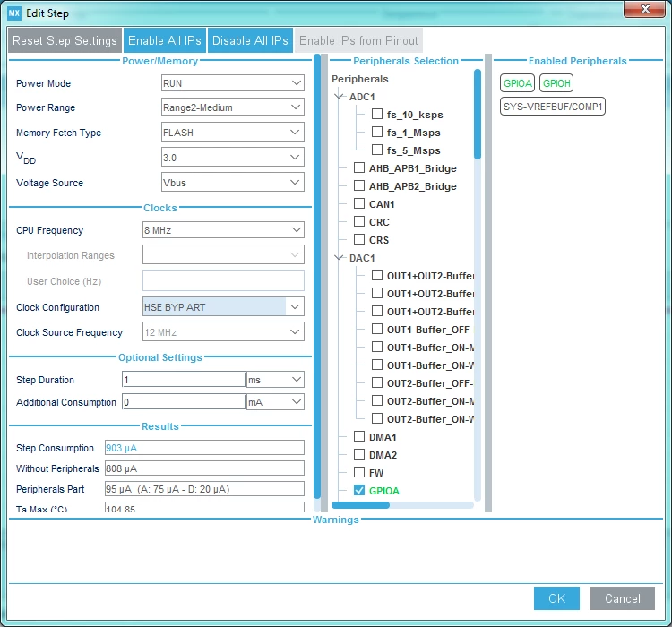Uncheck the GPIOA peripheral checkbox
The height and width of the screenshot is (627, 672).
(x=359, y=490)
